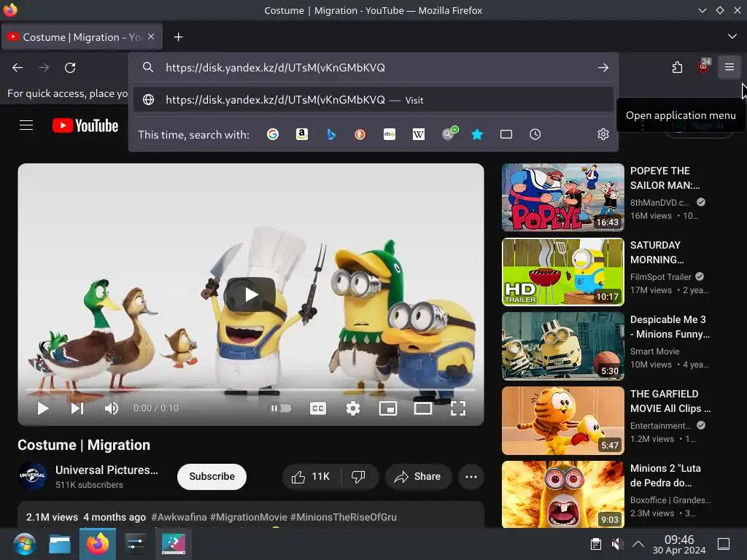
Task: Go to YouTube home via logo
Action: (85, 125)
